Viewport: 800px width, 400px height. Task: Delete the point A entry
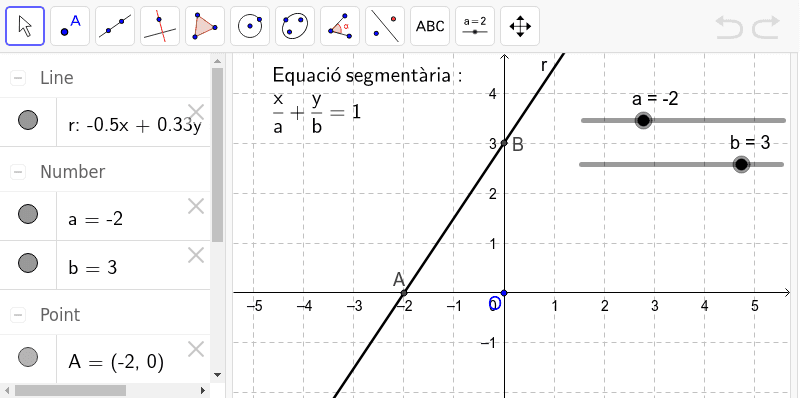[196, 349]
